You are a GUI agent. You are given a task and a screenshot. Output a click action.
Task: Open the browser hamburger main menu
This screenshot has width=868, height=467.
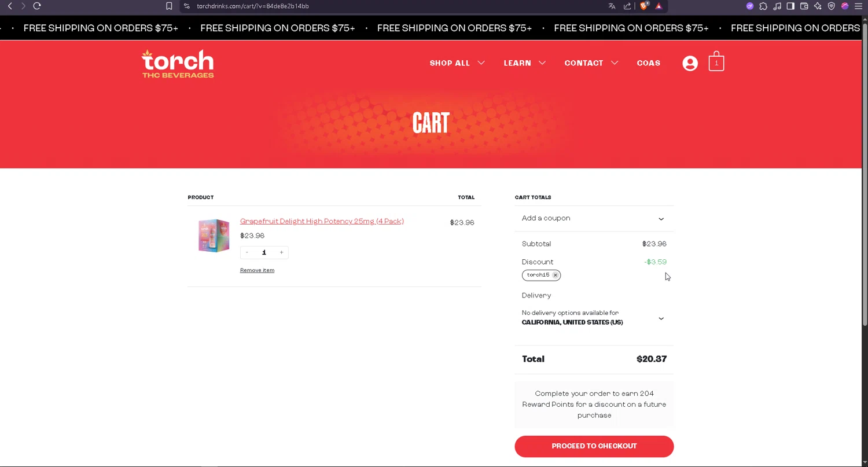click(859, 6)
